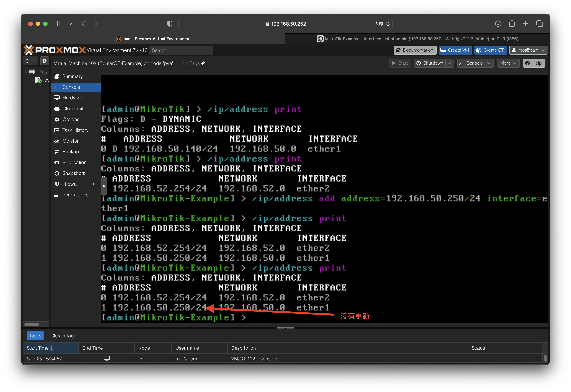Screen dimensions: 571x392
Task: Click the privacy shield icon
Action: [170, 24]
